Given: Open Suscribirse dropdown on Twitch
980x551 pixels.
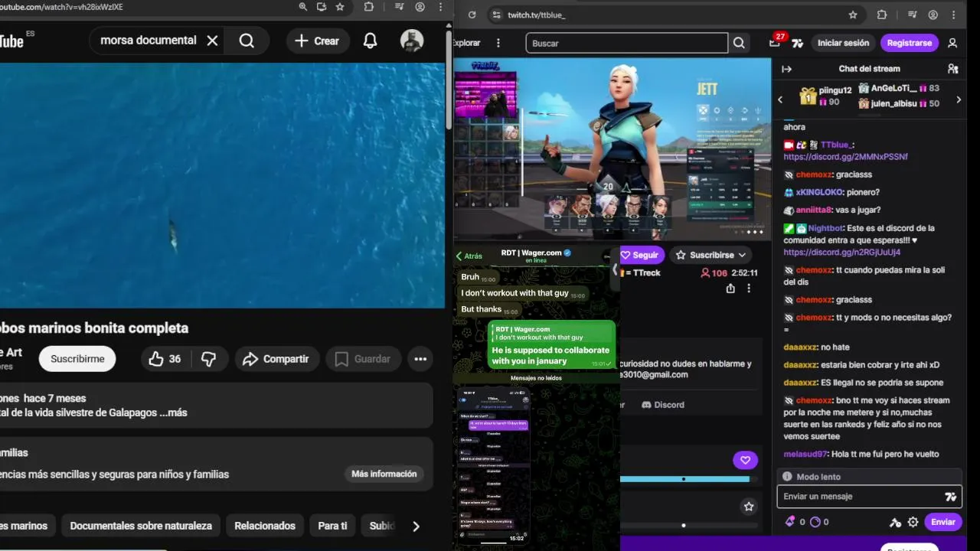Looking at the screenshot, I should coord(711,255).
